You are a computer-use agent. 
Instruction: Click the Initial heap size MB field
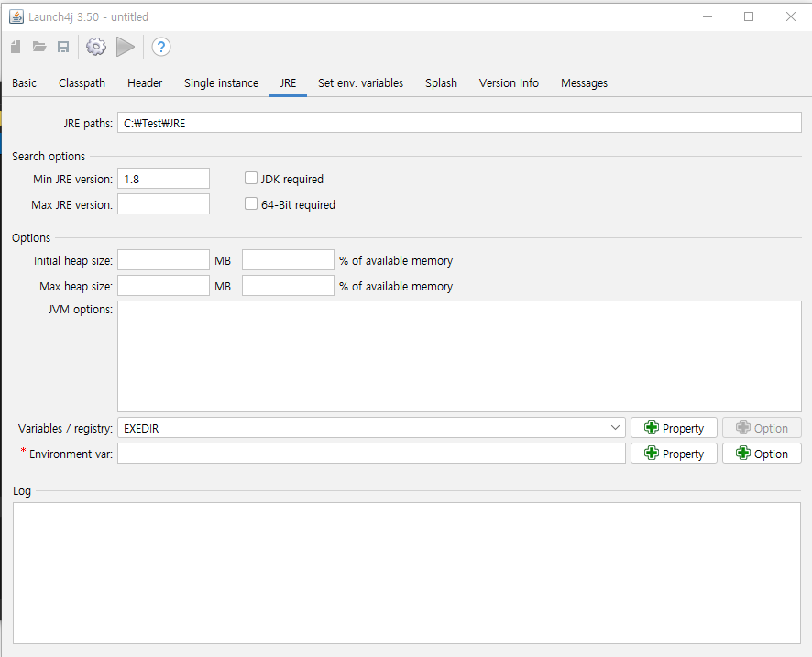pos(164,260)
